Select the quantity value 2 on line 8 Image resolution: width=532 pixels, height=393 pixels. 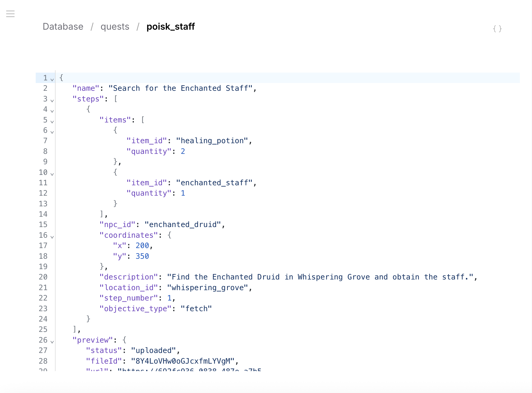[183, 151]
